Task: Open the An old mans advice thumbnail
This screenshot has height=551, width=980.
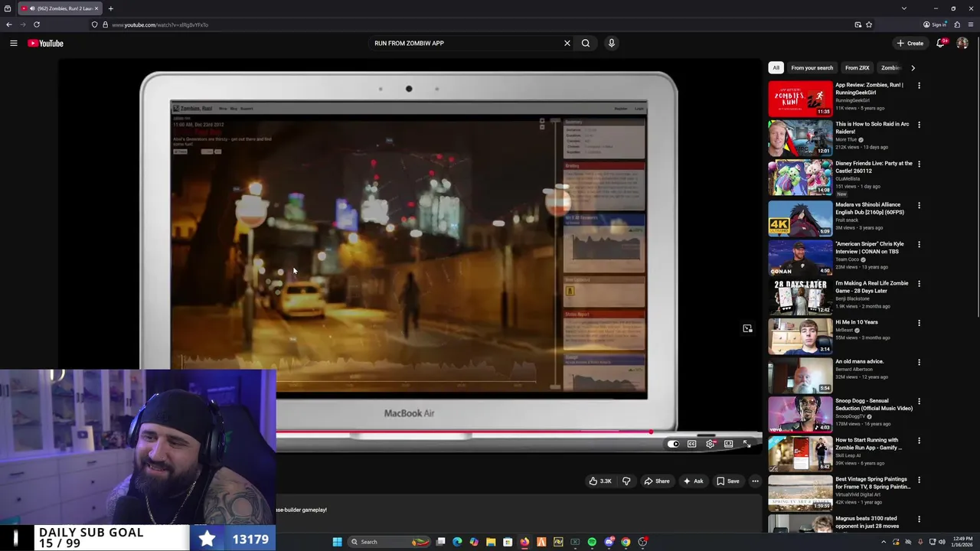Action: (x=800, y=375)
